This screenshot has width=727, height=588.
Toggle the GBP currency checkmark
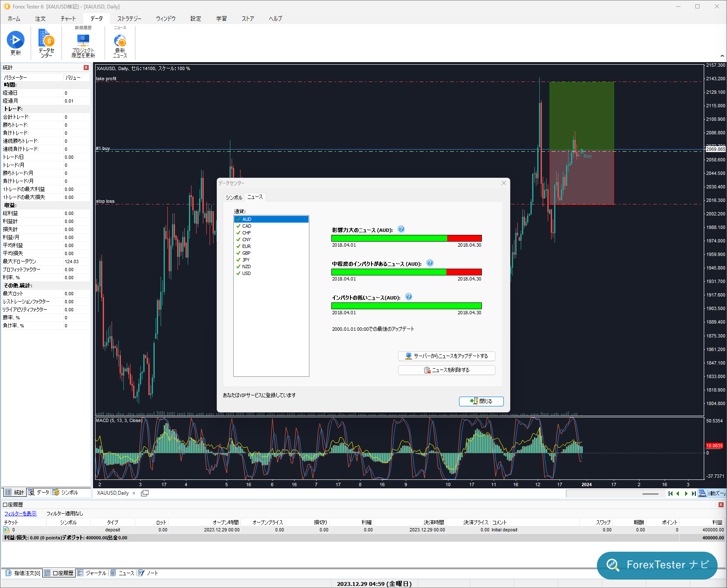[x=238, y=253]
